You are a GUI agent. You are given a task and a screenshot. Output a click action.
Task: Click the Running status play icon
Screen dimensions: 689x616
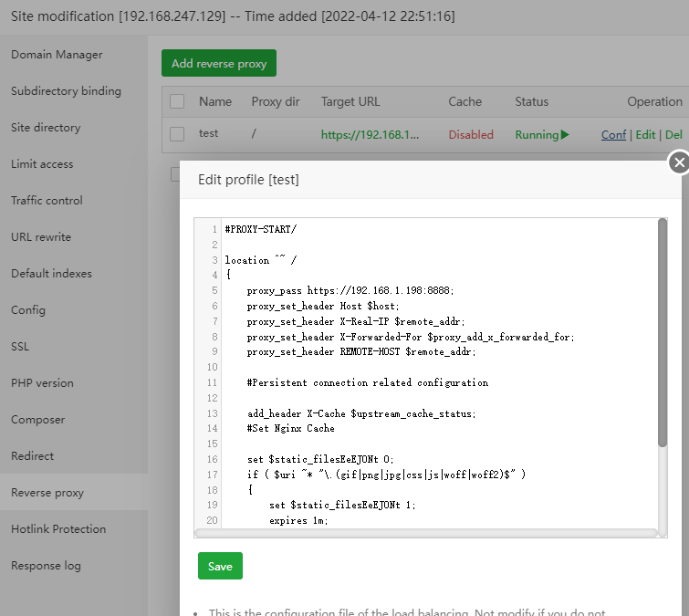[564, 135]
